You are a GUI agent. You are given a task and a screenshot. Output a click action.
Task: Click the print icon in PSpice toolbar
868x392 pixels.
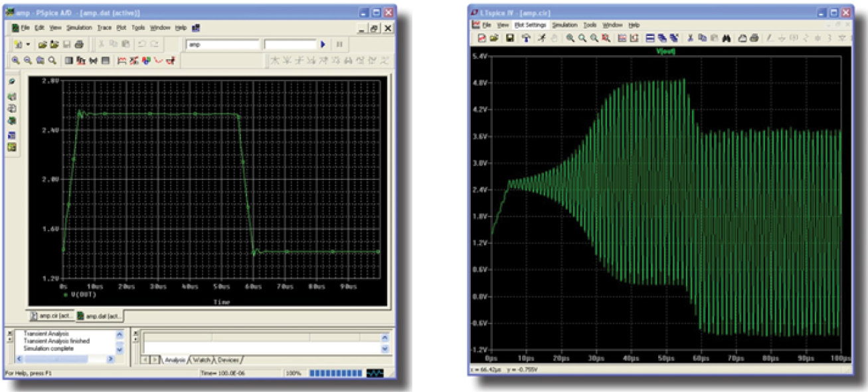coord(79,45)
